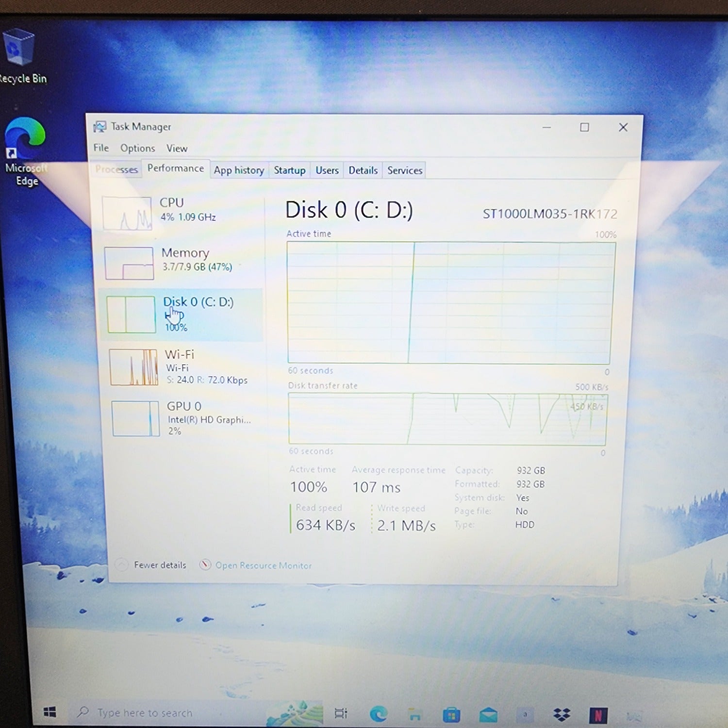Launch Microsoft Edge from the taskbar
728x728 pixels.
click(379, 714)
